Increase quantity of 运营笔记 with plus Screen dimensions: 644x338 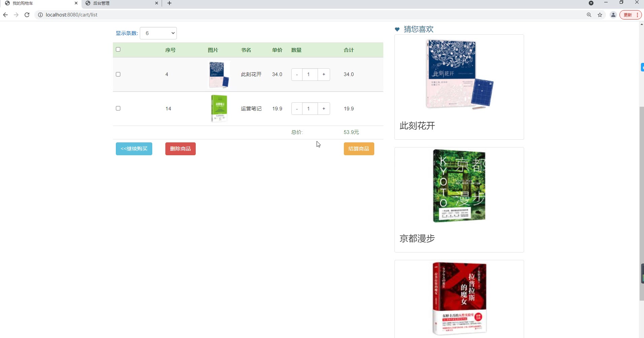click(324, 109)
